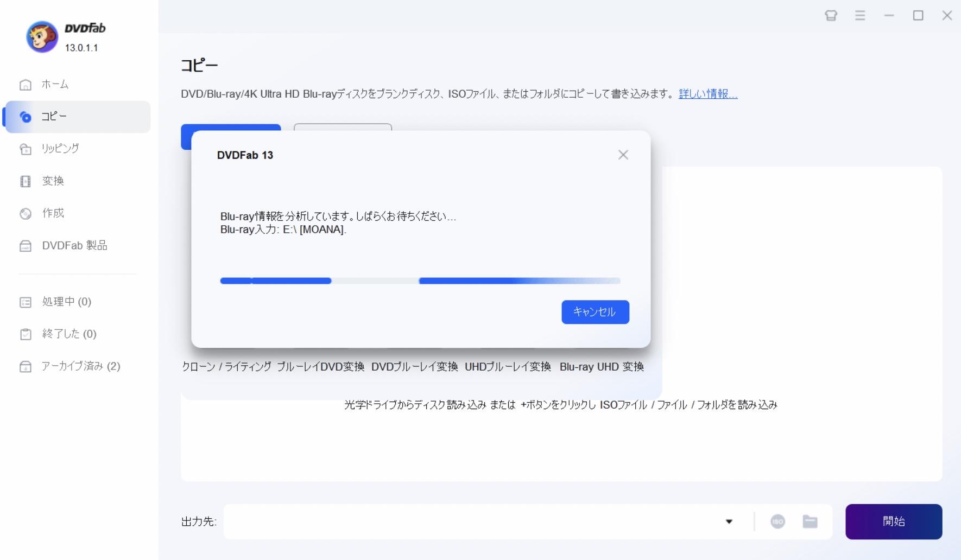This screenshot has width=961, height=560.
Task: Click the film converter icon
Action: click(x=26, y=181)
